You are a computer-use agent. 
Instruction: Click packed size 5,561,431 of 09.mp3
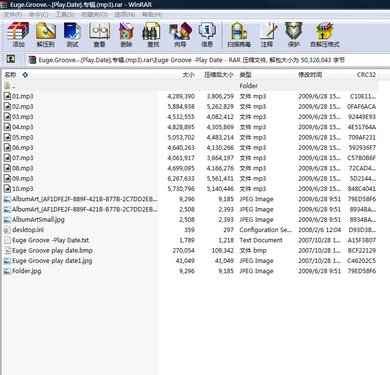220,179
